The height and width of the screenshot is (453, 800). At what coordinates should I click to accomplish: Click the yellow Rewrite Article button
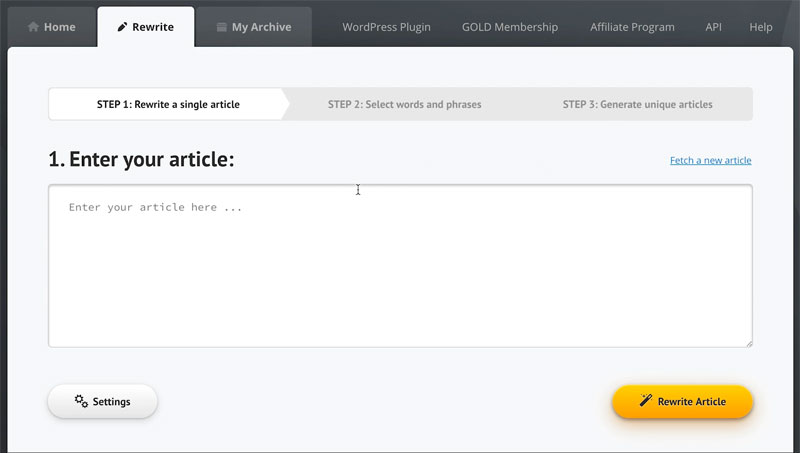coord(683,401)
